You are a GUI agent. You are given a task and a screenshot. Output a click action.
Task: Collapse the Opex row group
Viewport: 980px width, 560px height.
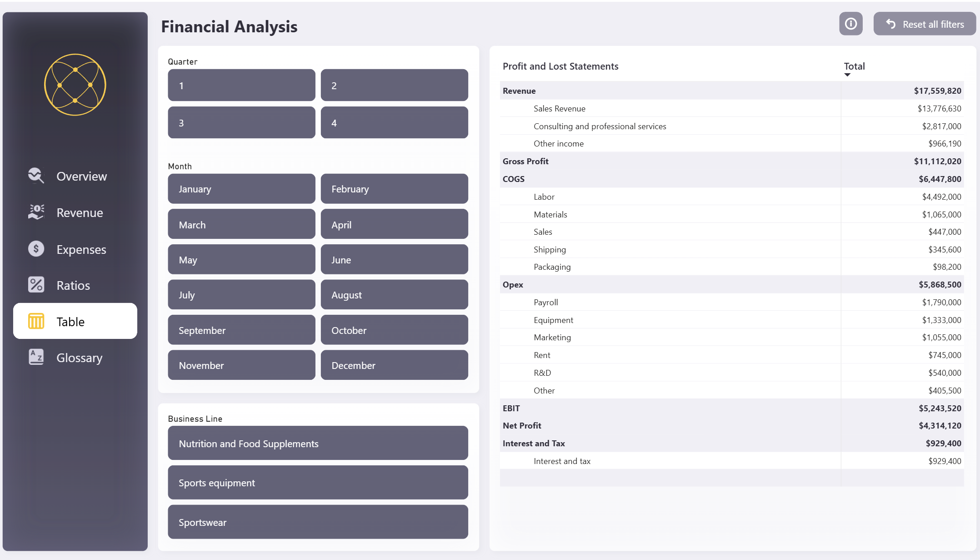[x=513, y=285]
